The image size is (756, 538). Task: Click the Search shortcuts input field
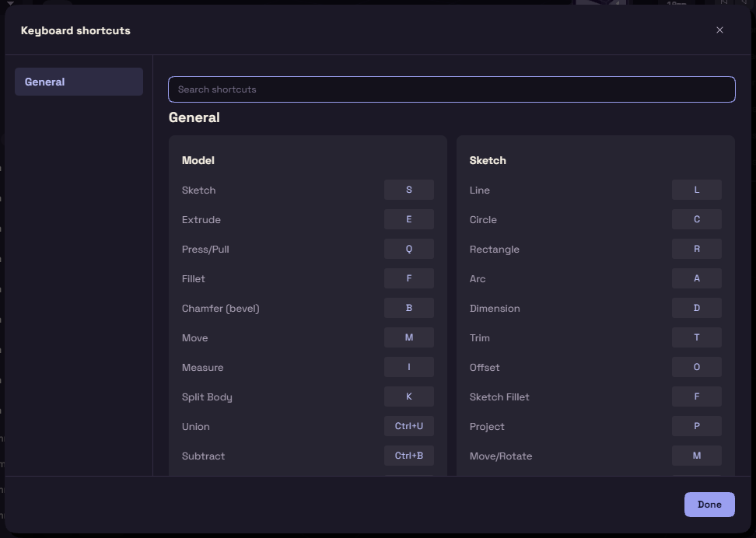click(x=452, y=89)
